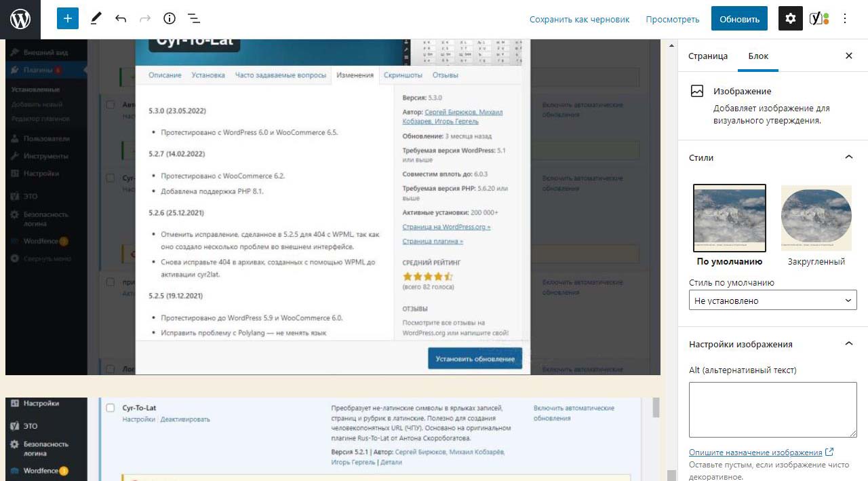
Task: Open the block inserter plus button
Action: 68,19
